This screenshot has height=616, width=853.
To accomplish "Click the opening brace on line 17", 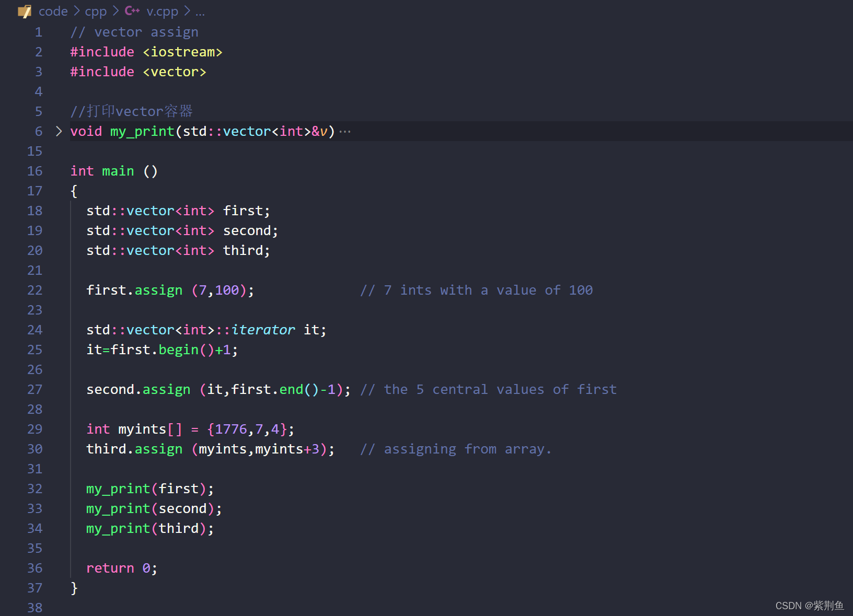I will [x=74, y=191].
